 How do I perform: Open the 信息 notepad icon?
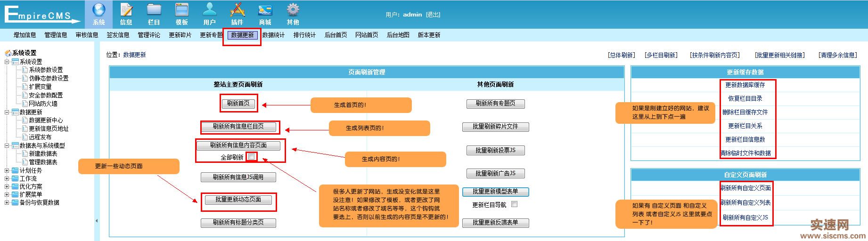126,10
